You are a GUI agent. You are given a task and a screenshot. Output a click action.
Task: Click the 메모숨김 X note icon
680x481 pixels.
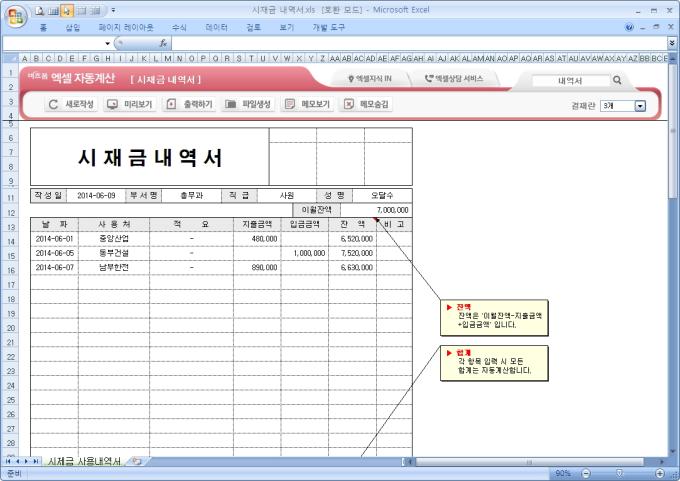tap(349, 104)
